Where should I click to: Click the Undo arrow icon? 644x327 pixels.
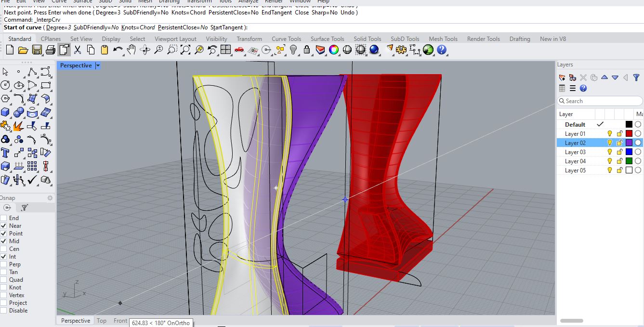118,50
